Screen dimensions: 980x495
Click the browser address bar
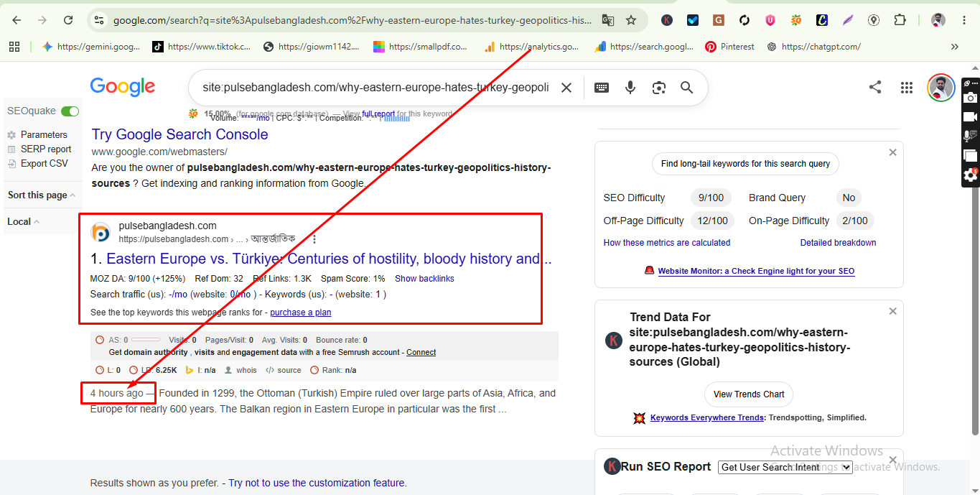pos(352,20)
